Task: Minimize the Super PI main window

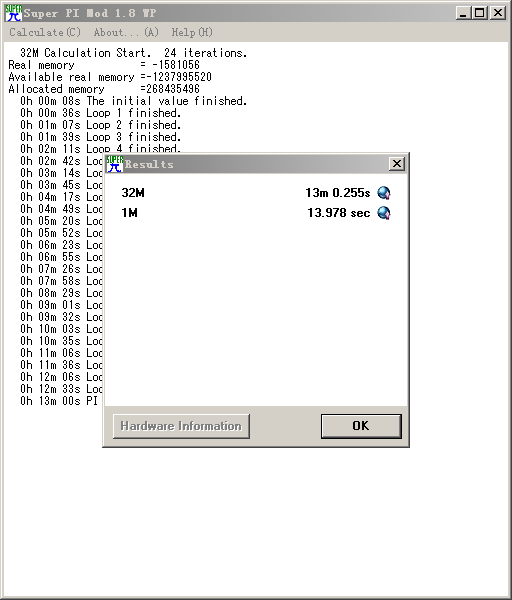Action: tap(463, 13)
